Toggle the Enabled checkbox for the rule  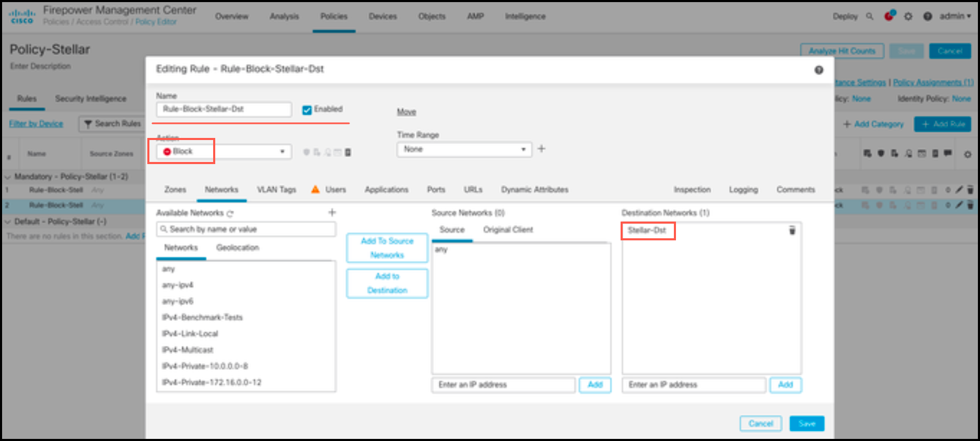point(307,110)
